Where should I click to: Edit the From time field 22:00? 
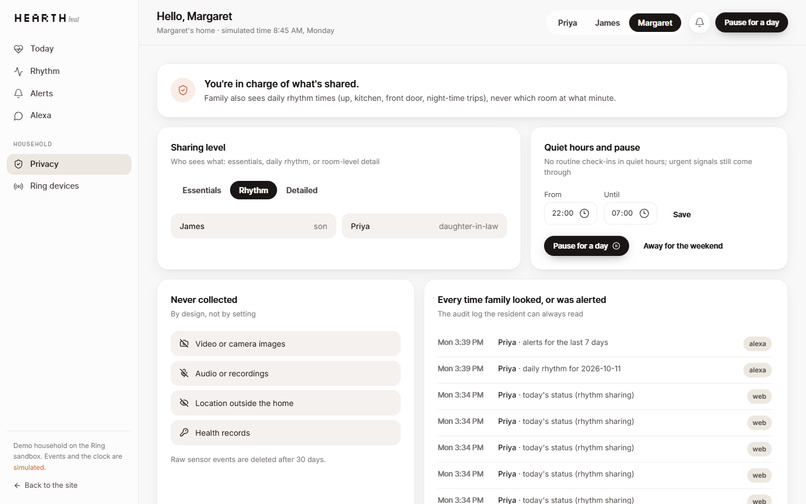(571, 213)
